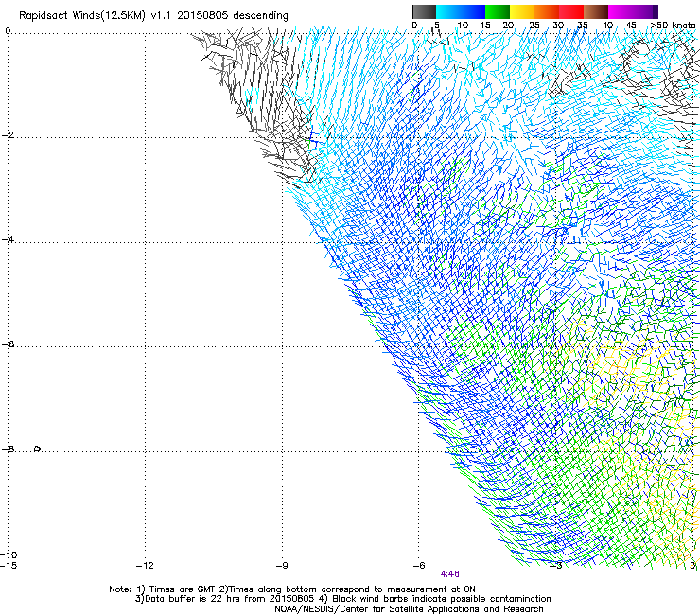Click the red 30-35 knots legend segment
Screen dimensions: 700x615
571,11
